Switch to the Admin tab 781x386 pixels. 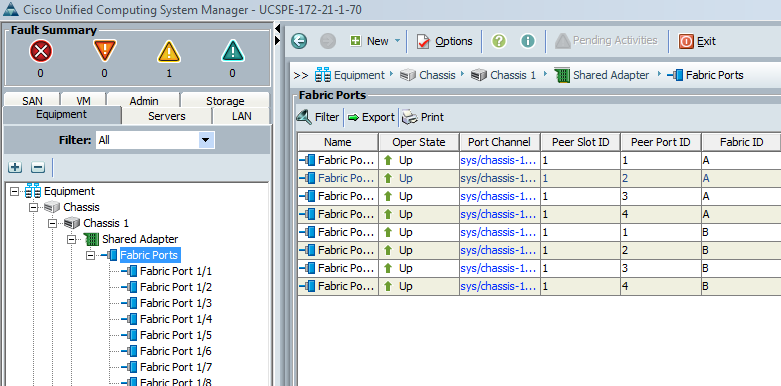point(144,101)
